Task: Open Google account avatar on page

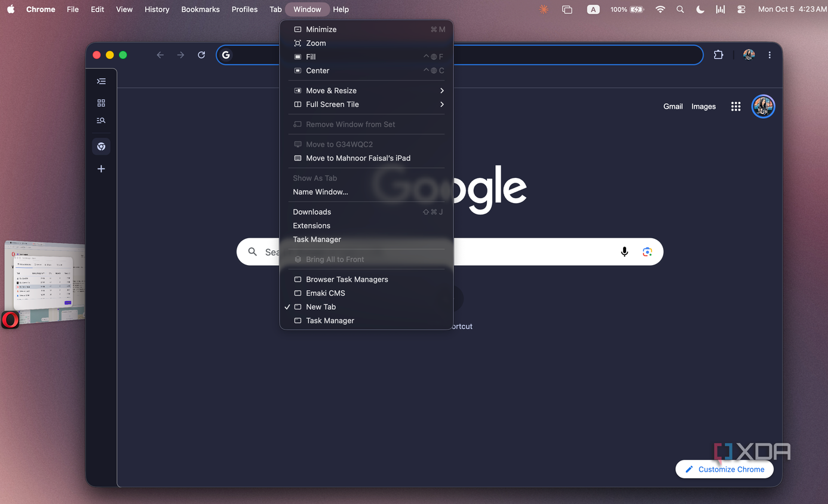Action: [763, 106]
